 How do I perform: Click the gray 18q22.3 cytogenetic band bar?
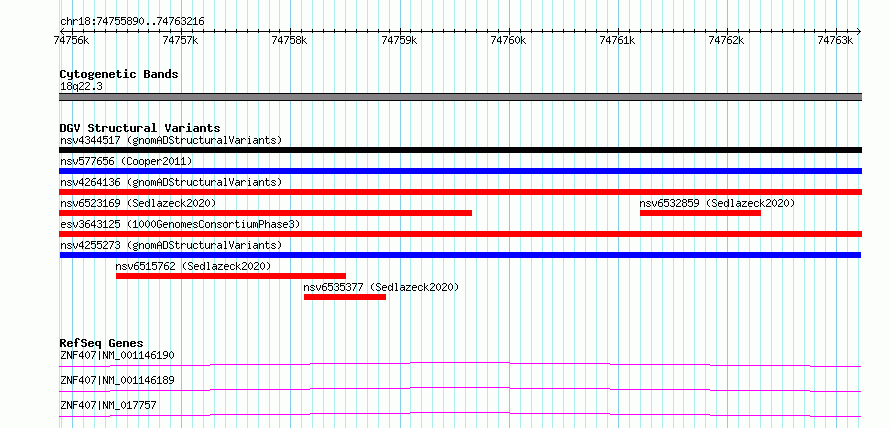[x=460, y=97]
